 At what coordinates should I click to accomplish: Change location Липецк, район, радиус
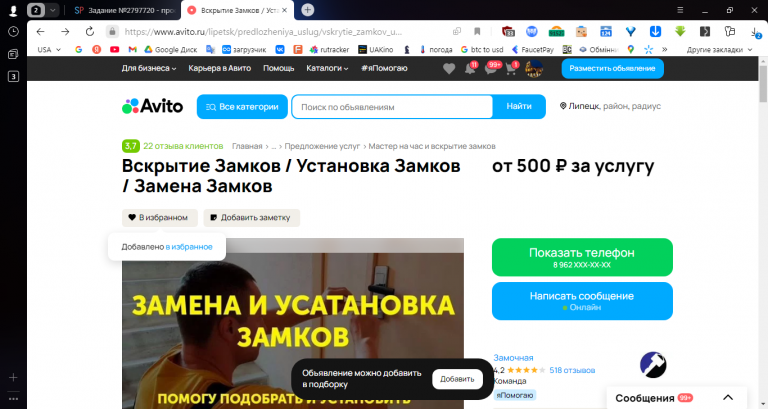tap(610, 106)
